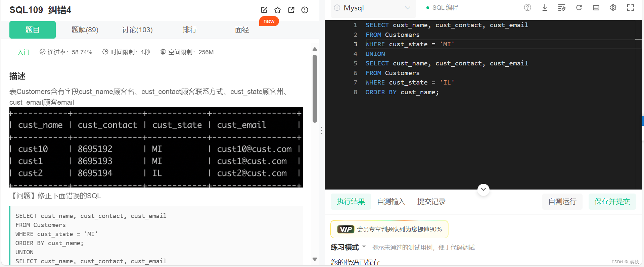Click line number 5 in editor gutter
644x267 pixels.
[355, 63]
